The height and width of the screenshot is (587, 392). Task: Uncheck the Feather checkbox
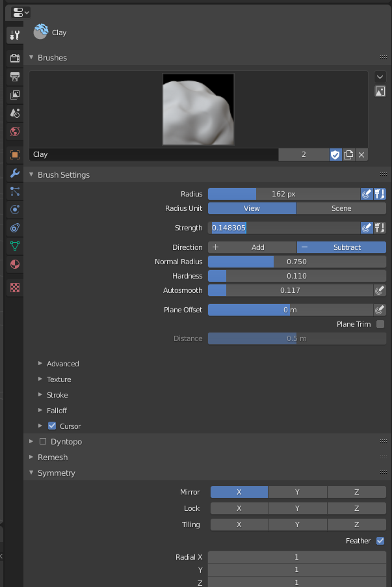pos(380,541)
